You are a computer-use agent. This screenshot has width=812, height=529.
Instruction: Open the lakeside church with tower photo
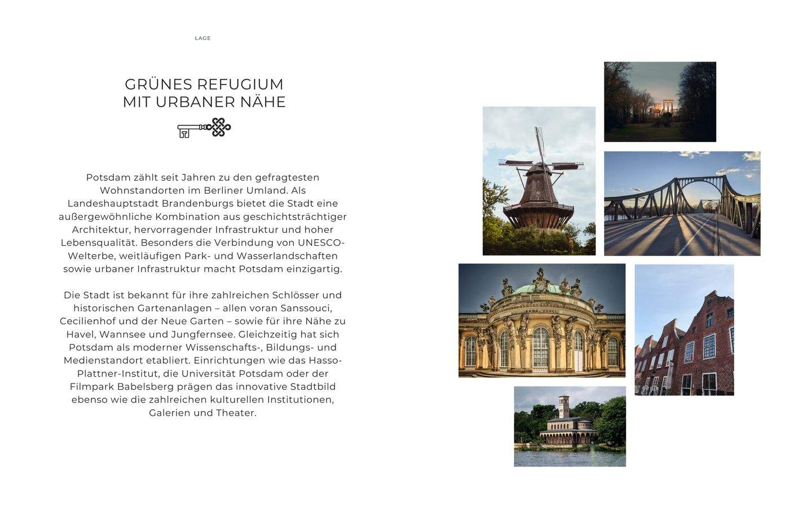pos(570,426)
